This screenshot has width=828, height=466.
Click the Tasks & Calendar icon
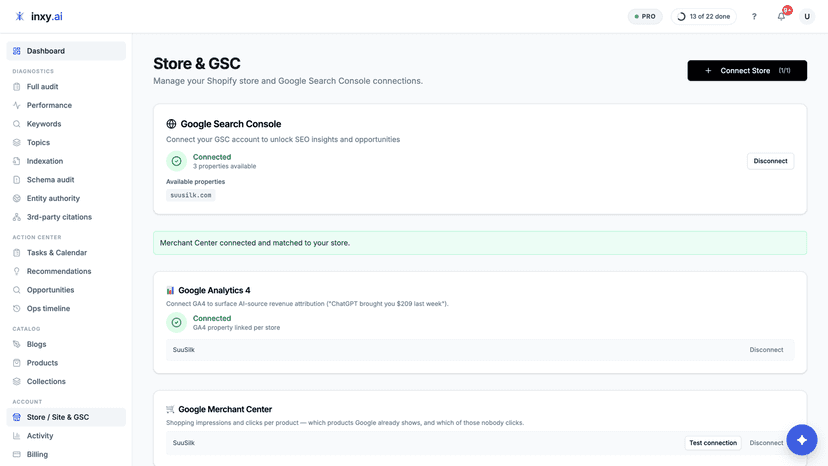(17, 253)
